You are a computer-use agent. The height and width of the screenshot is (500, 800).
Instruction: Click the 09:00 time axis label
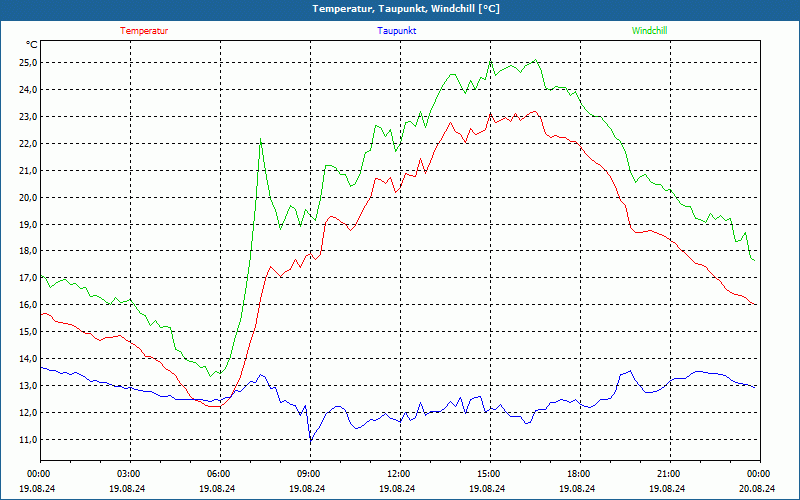coord(310,474)
